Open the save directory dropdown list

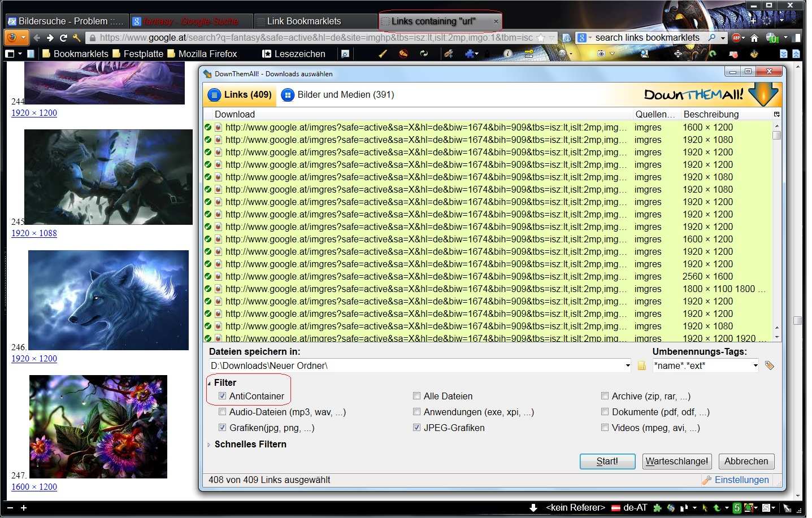(627, 366)
